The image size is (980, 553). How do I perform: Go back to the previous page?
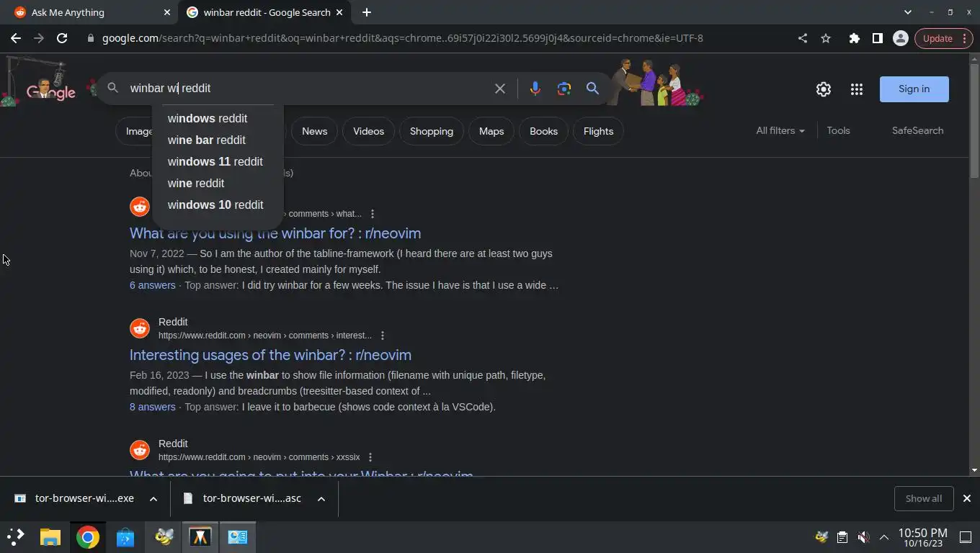coord(16,38)
